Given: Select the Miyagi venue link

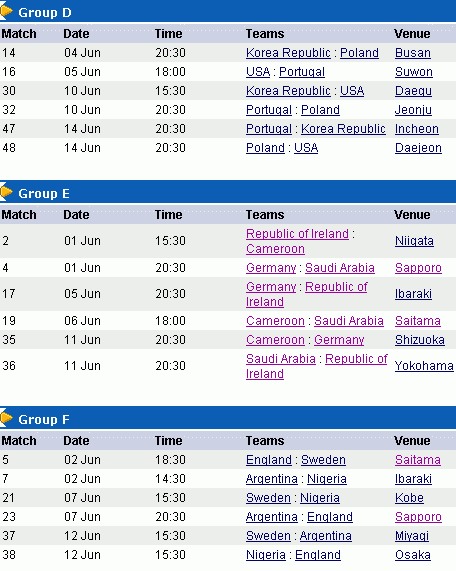Looking at the screenshot, I should tap(412, 536).
